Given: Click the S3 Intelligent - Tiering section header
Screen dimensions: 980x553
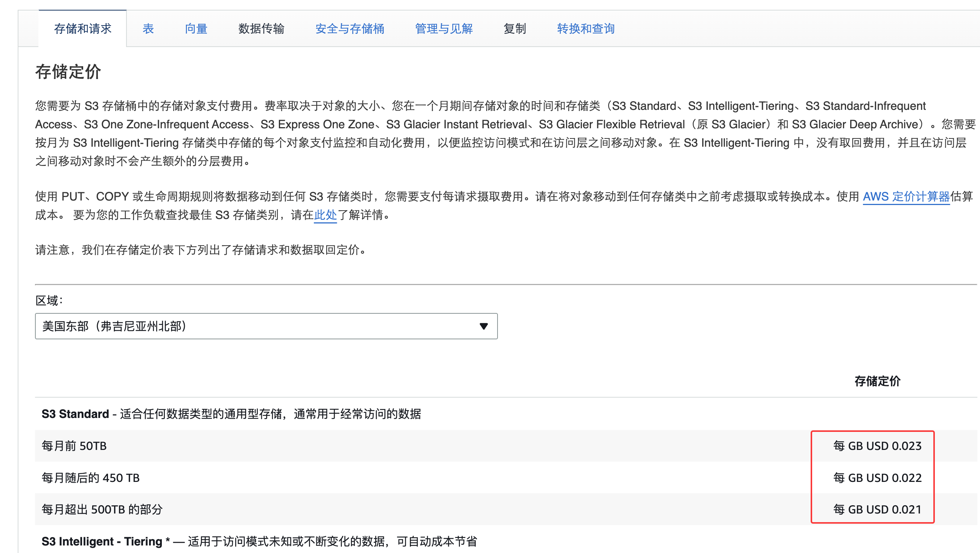Looking at the screenshot, I should pyautogui.click(x=259, y=541).
